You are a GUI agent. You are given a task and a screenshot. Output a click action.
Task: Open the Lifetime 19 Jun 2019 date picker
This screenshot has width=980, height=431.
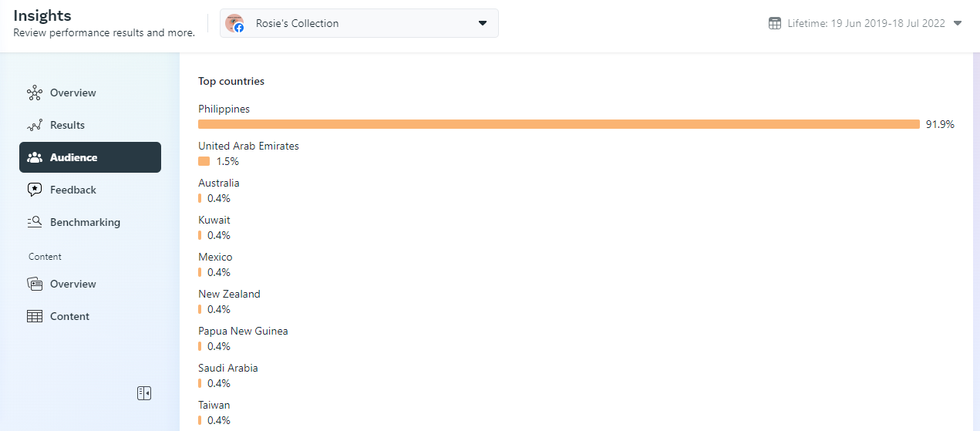866,23
